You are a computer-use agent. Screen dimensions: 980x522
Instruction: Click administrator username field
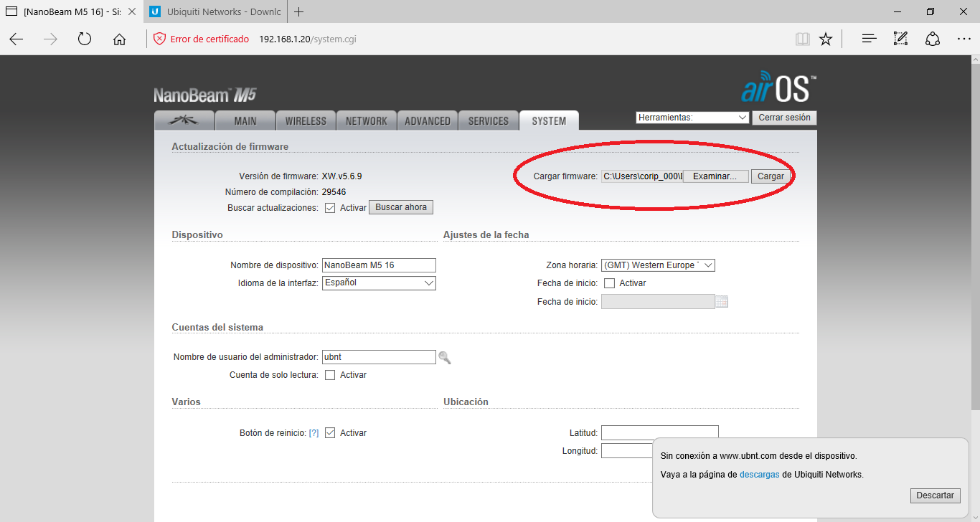coord(379,357)
